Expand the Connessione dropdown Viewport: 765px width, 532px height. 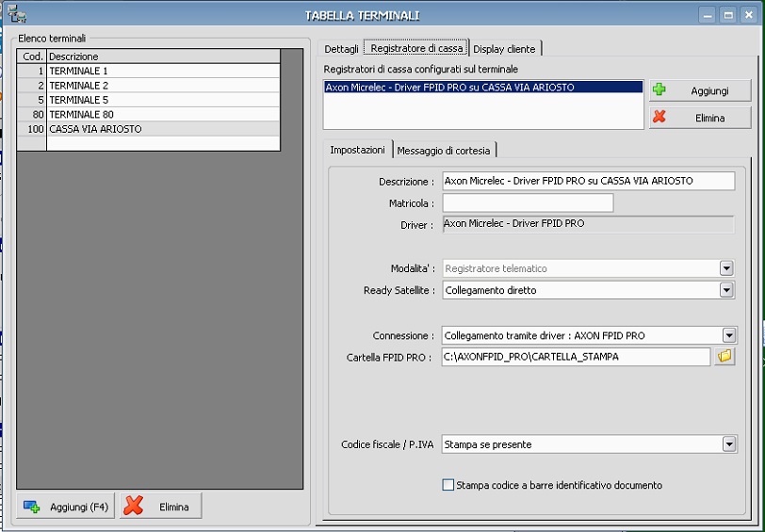coord(729,335)
